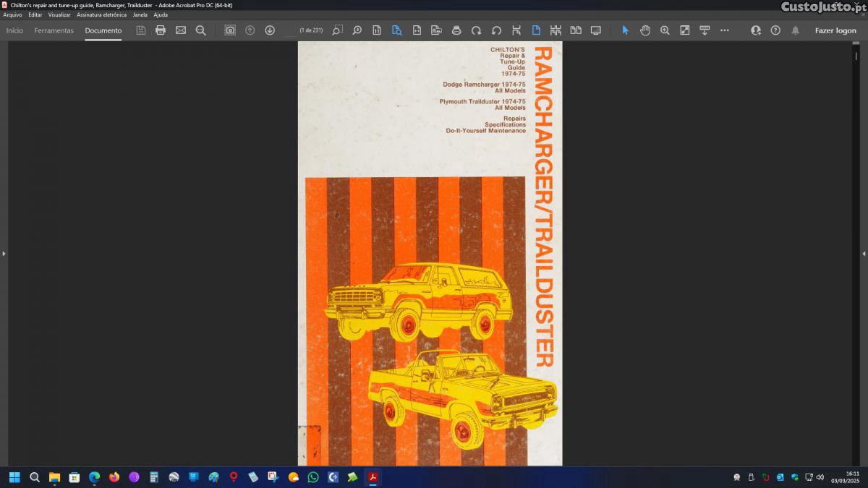Enable single page view mode

tap(536, 30)
